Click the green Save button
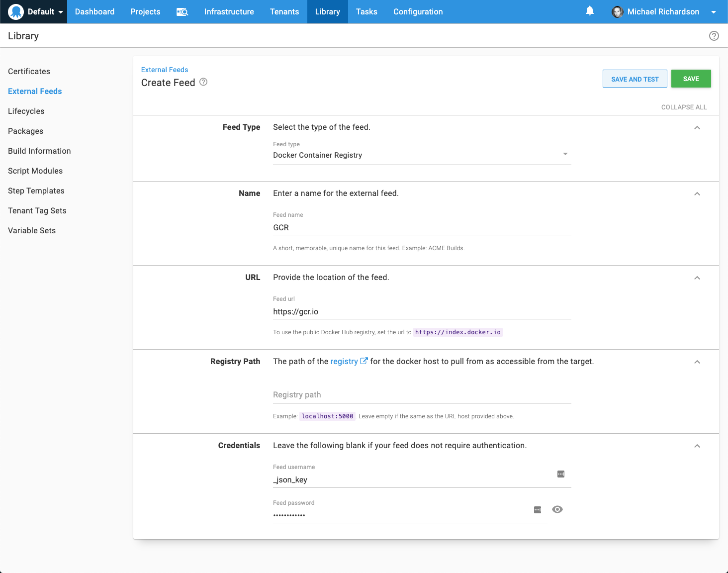 pos(691,79)
